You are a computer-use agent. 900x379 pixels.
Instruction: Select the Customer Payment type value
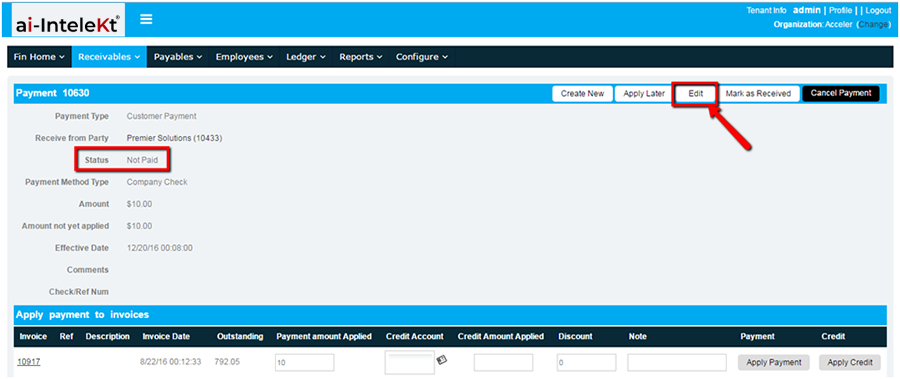pos(161,116)
